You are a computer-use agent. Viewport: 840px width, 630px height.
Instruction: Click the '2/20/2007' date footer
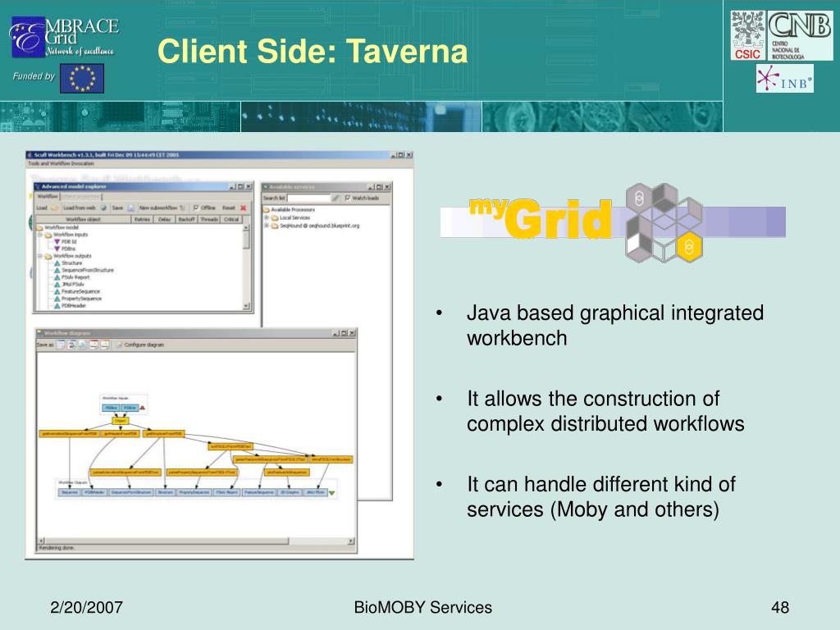tap(86, 608)
